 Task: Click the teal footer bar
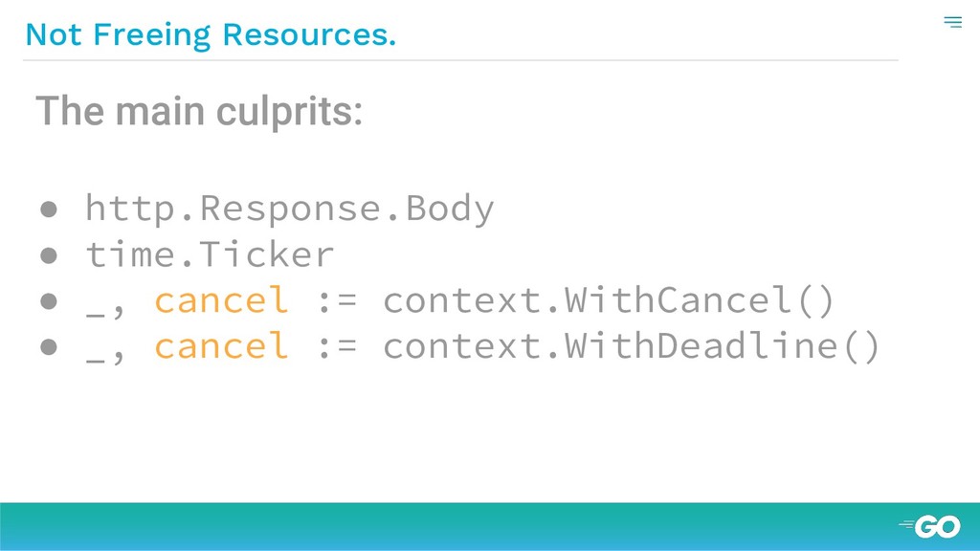(x=490, y=527)
